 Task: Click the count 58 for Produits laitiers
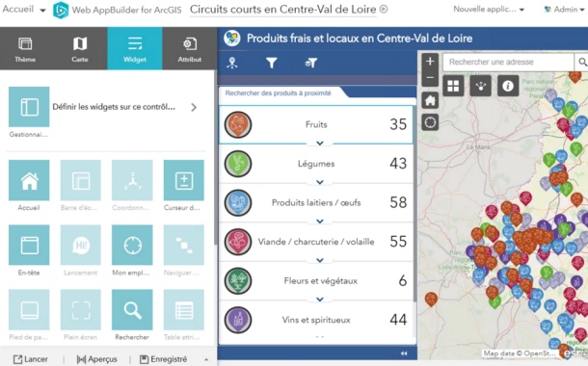398,202
